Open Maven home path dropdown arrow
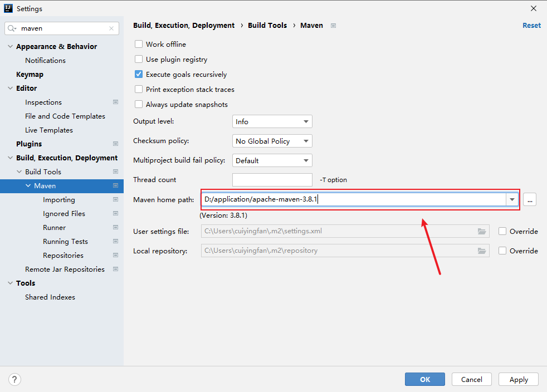This screenshot has width=547, height=392. pos(512,199)
